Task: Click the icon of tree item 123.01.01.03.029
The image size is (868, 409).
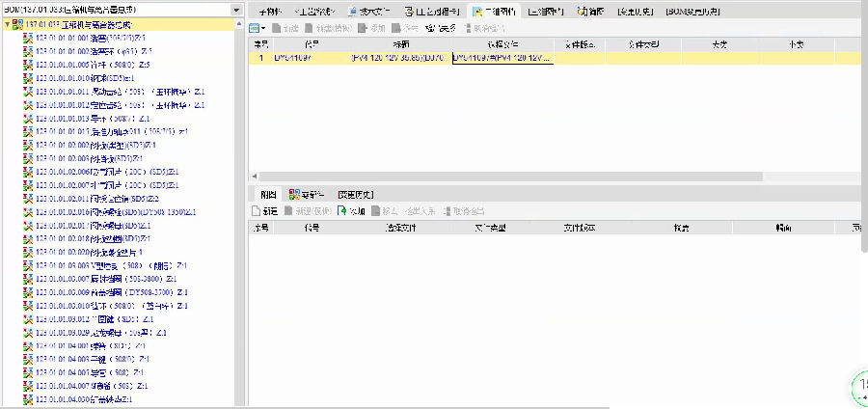Action: pyautogui.click(x=28, y=333)
